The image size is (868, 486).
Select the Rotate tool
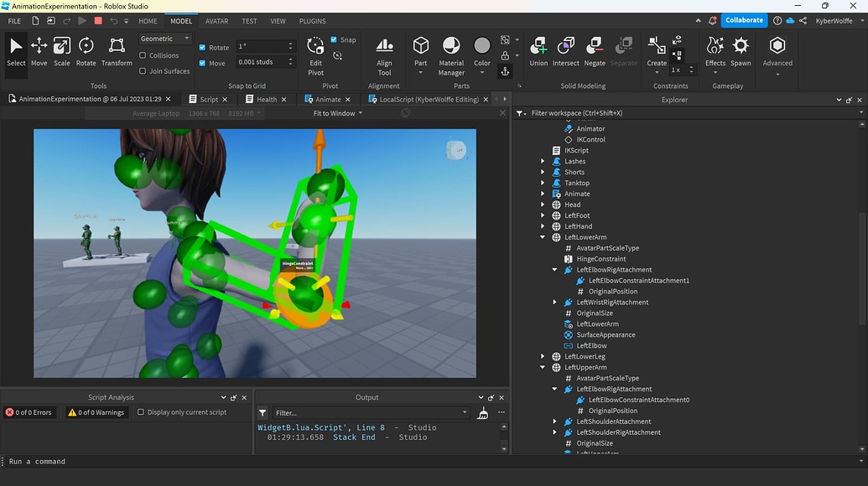coord(85,50)
